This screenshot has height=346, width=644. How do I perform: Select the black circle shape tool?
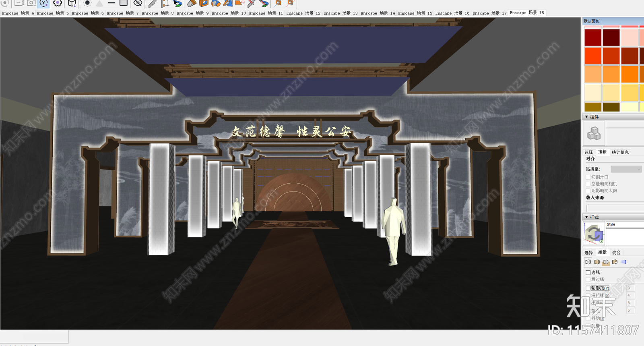click(x=87, y=3)
